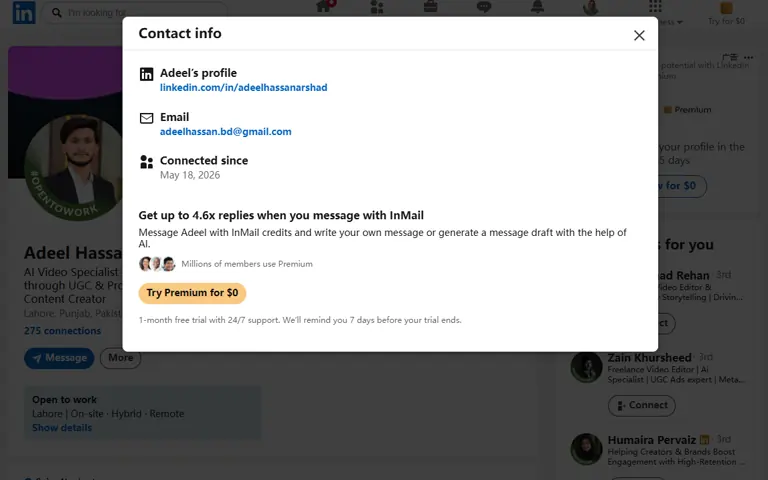Open Adeel's LinkedIn profile URL link

click(x=243, y=88)
